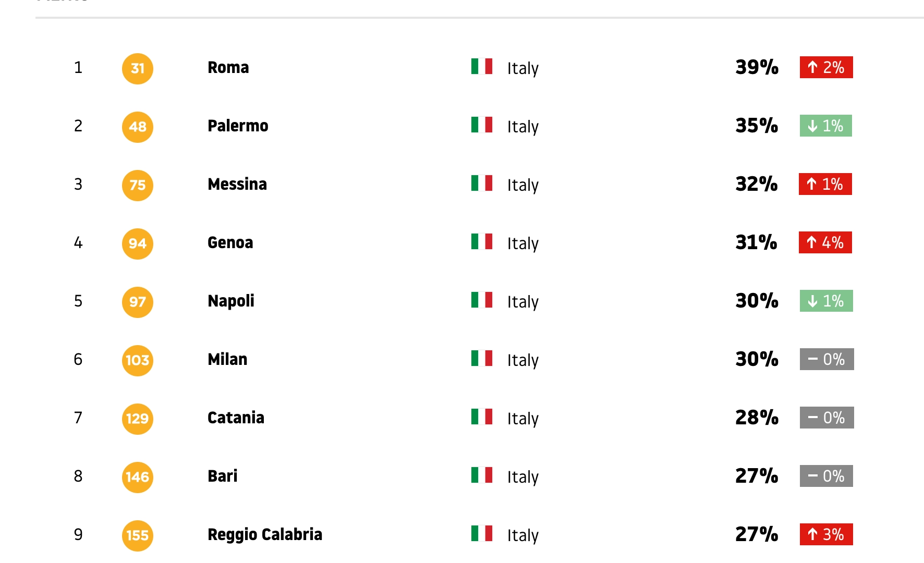Image resolution: width=924 pixels, height=563 pixels.
Task: Click the orange 155 rank badge
Action: point(138,535)
